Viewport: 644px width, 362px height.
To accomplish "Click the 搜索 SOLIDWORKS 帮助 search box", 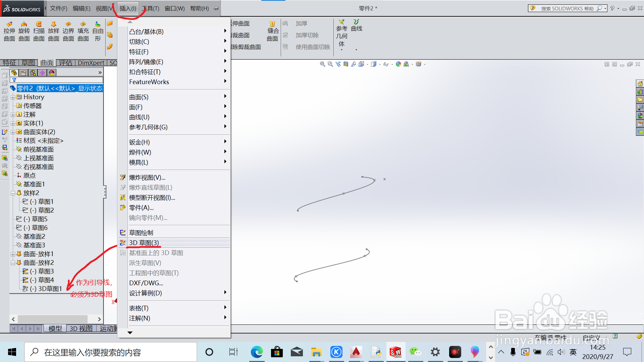I will (568, 8).
